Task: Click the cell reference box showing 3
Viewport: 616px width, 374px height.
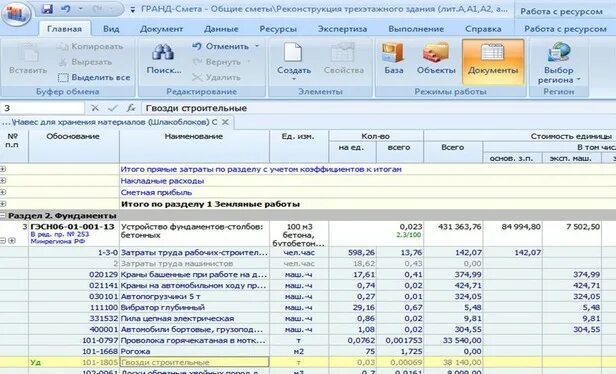Action: [42, 108]
